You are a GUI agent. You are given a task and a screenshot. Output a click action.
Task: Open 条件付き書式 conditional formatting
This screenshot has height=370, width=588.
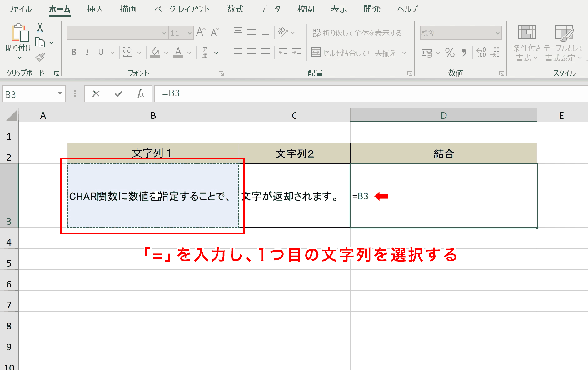(527, 43)
